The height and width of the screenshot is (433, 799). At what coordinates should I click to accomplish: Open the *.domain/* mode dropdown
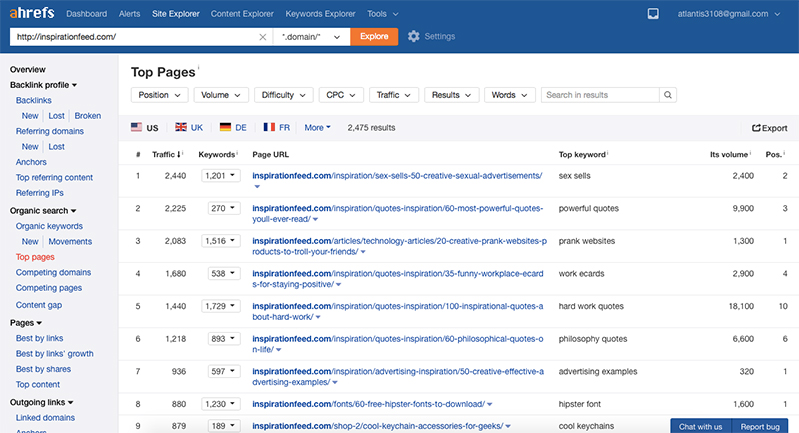(x=311, y=37)
